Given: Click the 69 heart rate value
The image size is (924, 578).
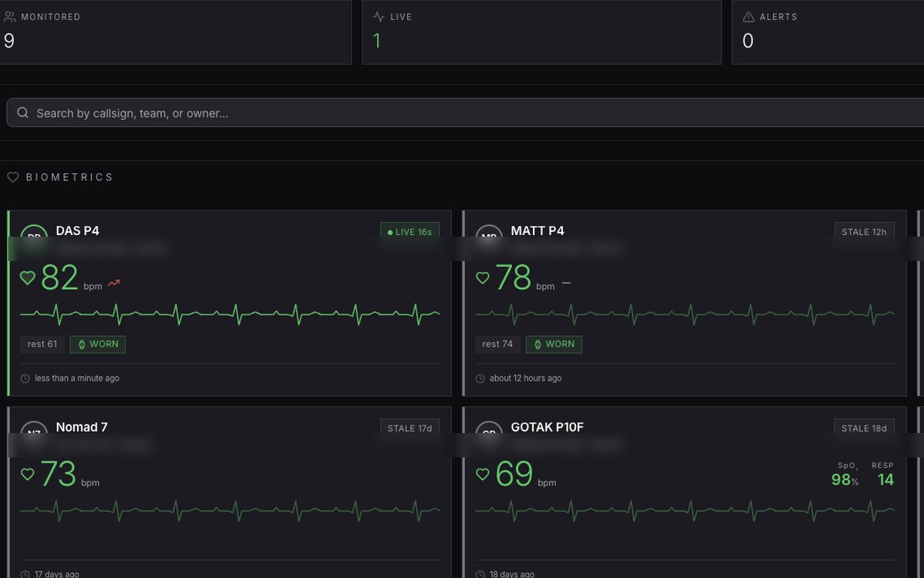Looking at the screenshot, I should [x=514, y=474].
